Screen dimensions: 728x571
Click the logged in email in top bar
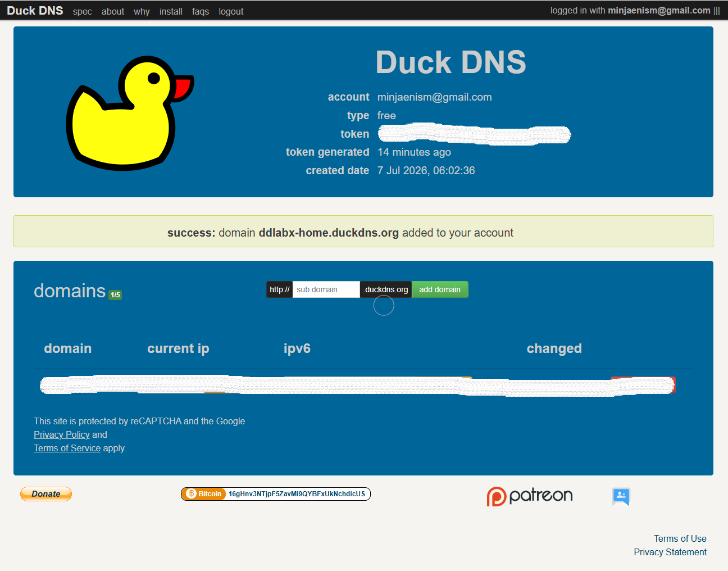(x=659, y=11)
